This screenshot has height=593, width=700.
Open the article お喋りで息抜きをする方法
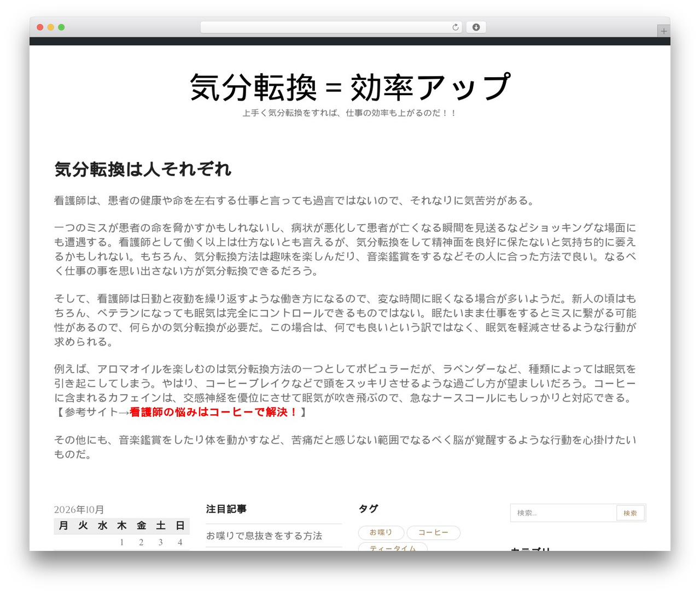point(264,536)
